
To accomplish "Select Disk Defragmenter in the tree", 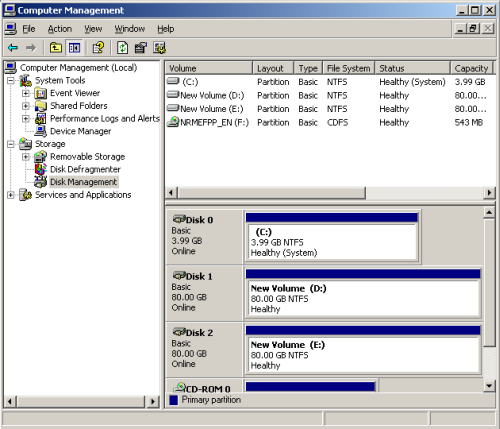I will point(85,169).
